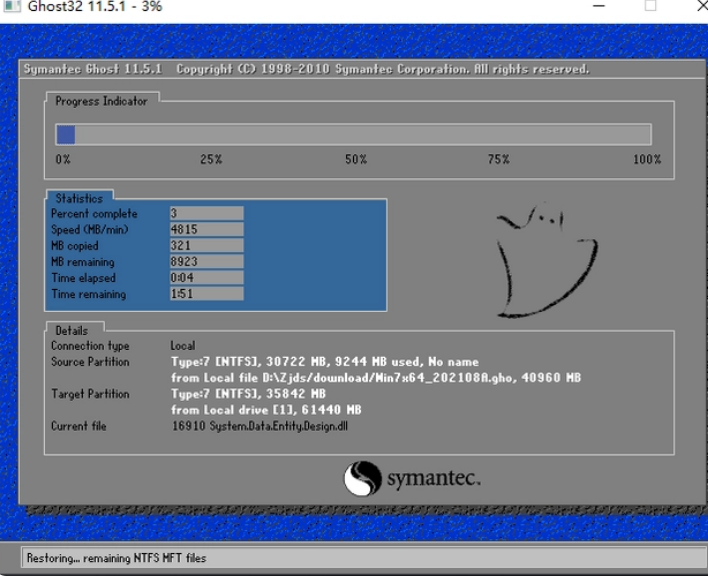708x583 pixels.
Task: Select the MB remaining value box
Action: [x=206, y=262]
